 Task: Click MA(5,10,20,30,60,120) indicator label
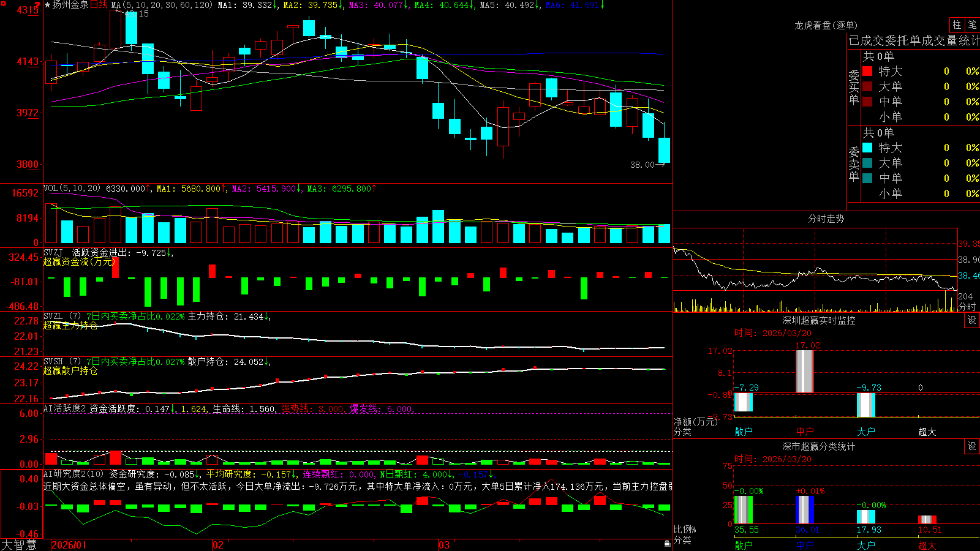pos(162,5)
